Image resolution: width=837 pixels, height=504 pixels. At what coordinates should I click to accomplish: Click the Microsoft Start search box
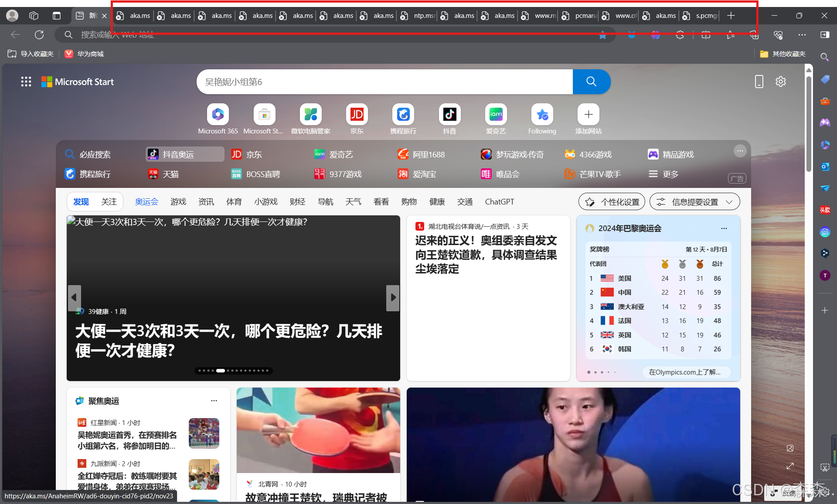(384, 82)
